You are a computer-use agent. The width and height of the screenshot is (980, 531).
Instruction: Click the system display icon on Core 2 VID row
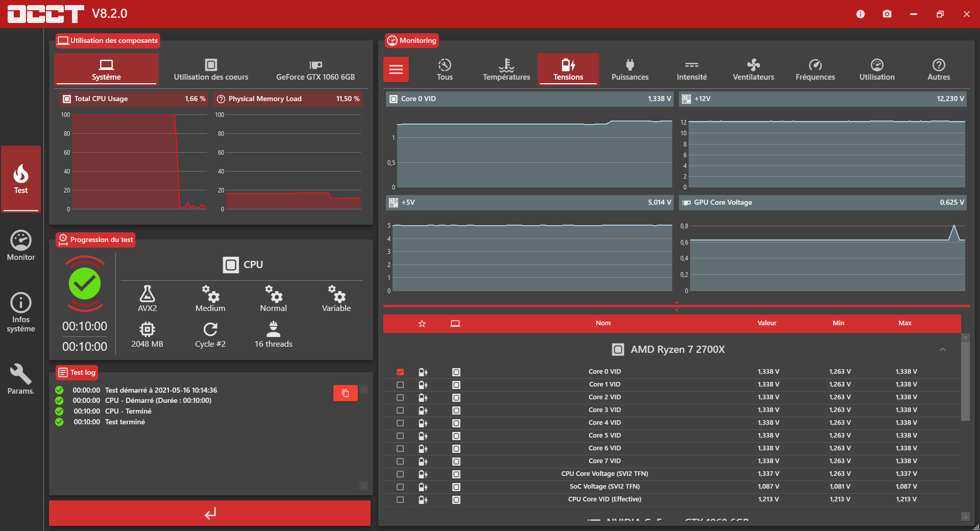[x=456, y=397]
